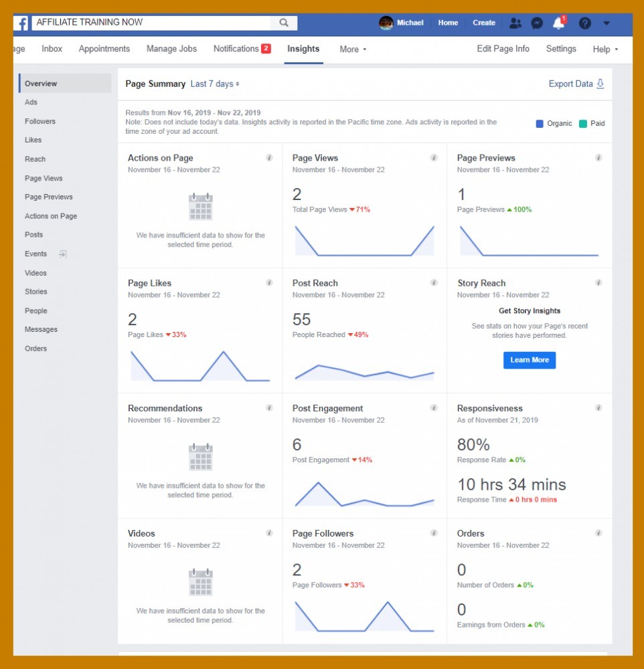The width and height of the screenshot is (644, 669).
Task: Click the blue Organic legend swatch
Action: 540,124
